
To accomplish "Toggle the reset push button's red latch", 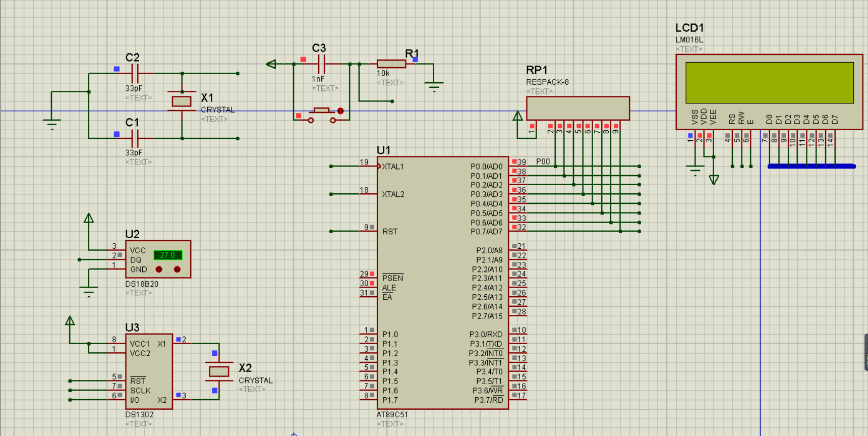I will (340, 111).
